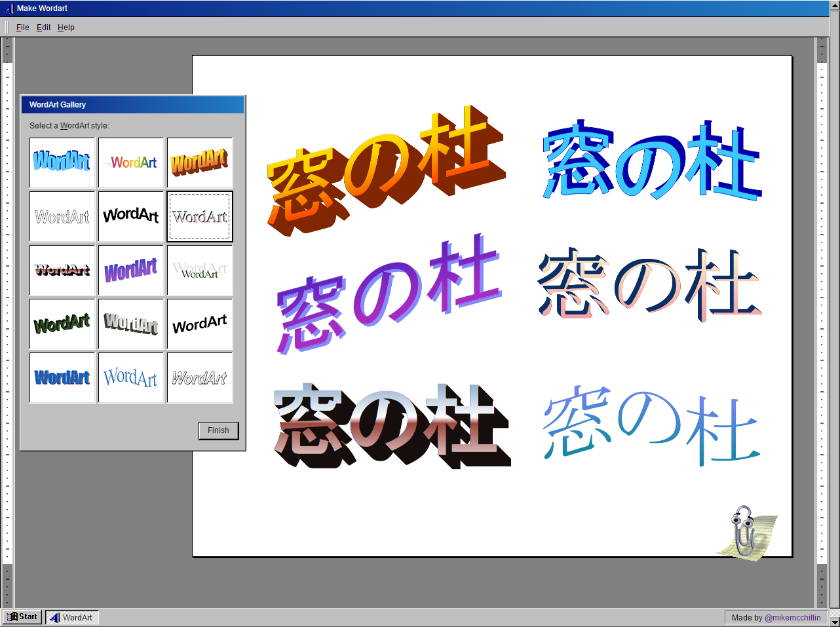Select the plain black text WordArt style
Image resolution: width=840 pixels, height=627 pixels.
click(x=199, y=323)
